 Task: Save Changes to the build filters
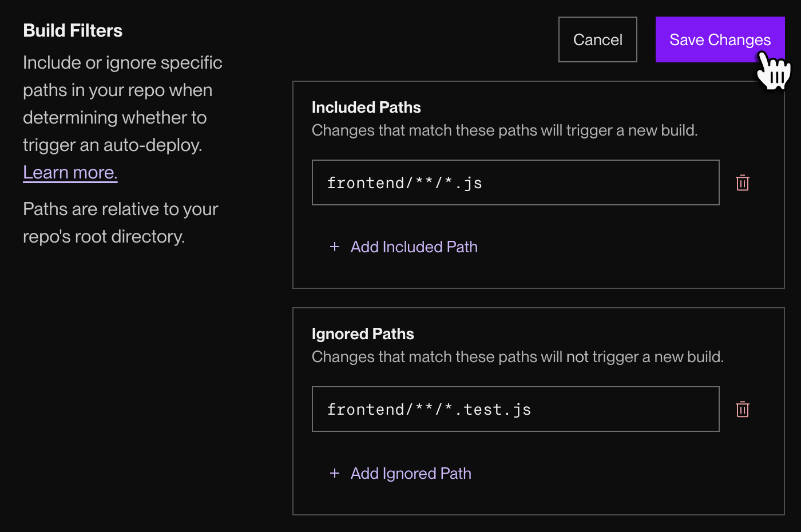(720, 39)
